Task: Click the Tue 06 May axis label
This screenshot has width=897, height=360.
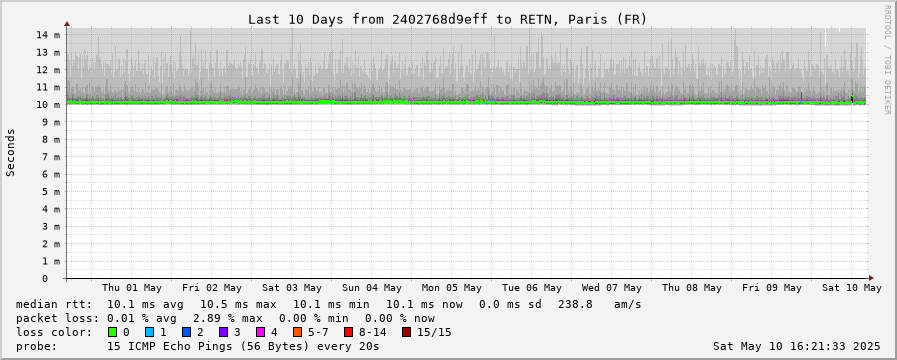Action: (x=532, y=288)
